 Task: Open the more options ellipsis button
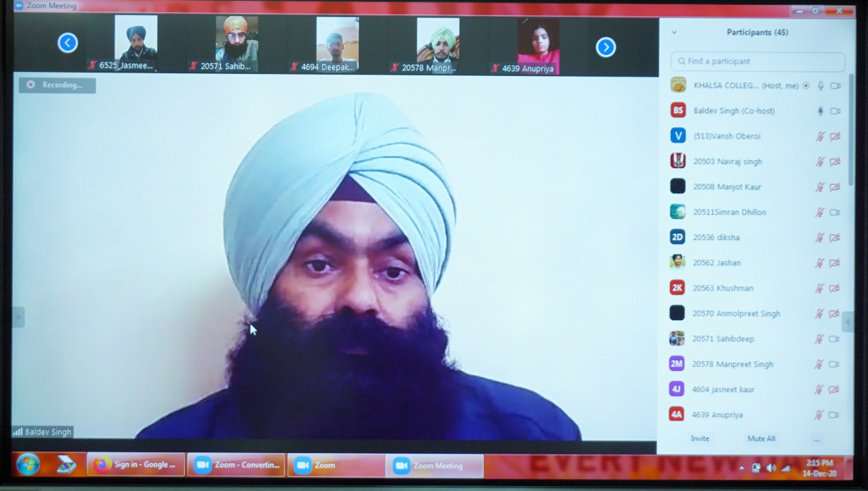click(816, 439)
